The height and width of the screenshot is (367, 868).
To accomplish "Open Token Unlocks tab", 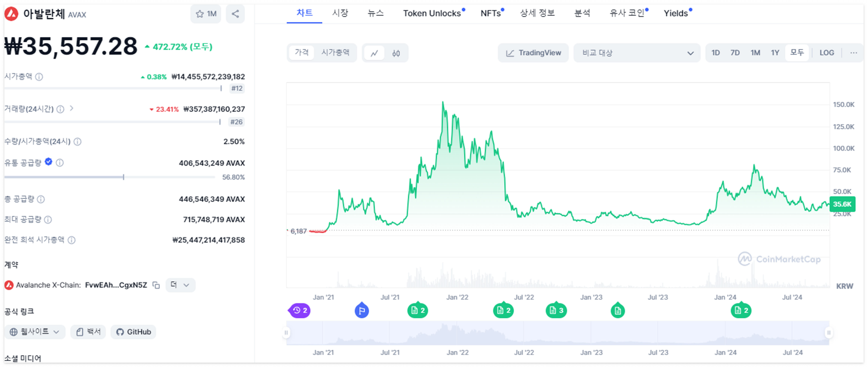I will [433, 13].
